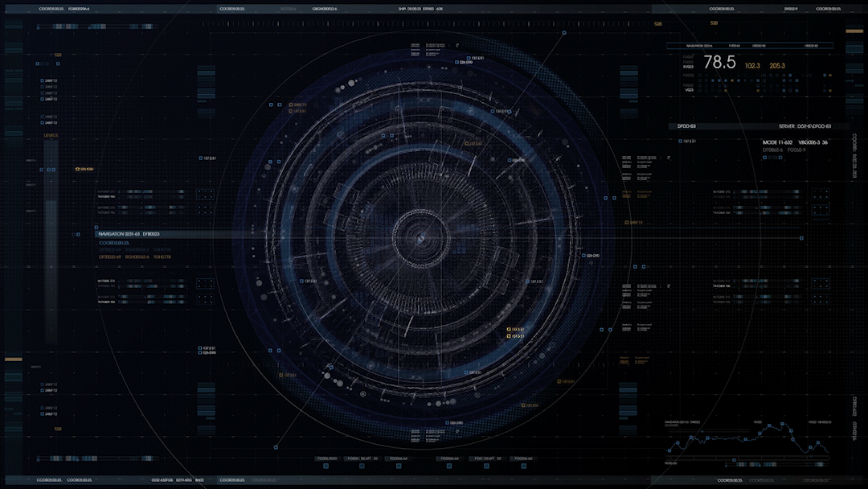This screenshot has height=489, width=868.
Task: Click orange tagged marker beside the LEVELS gauge
Action: 84,169
